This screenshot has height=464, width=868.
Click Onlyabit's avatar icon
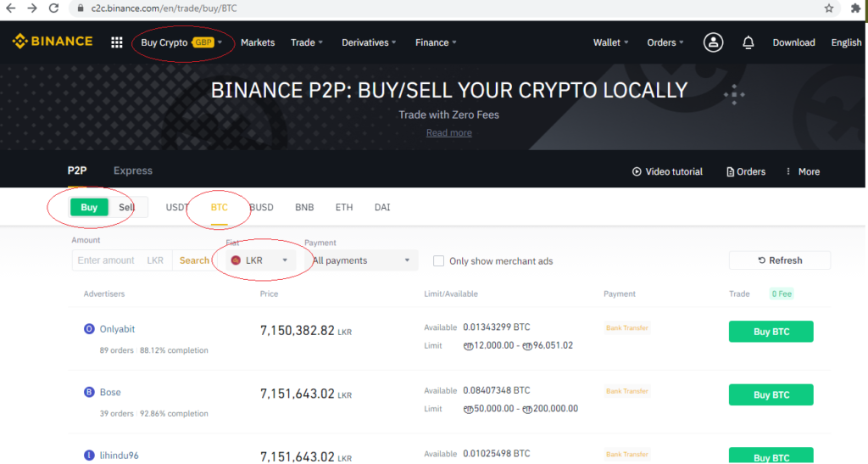88,329
